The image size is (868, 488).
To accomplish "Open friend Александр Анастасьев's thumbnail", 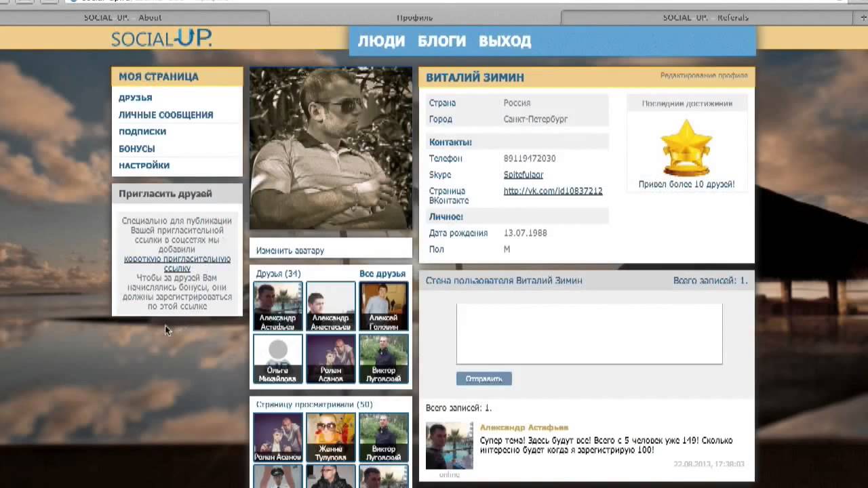I will [331, 306].
